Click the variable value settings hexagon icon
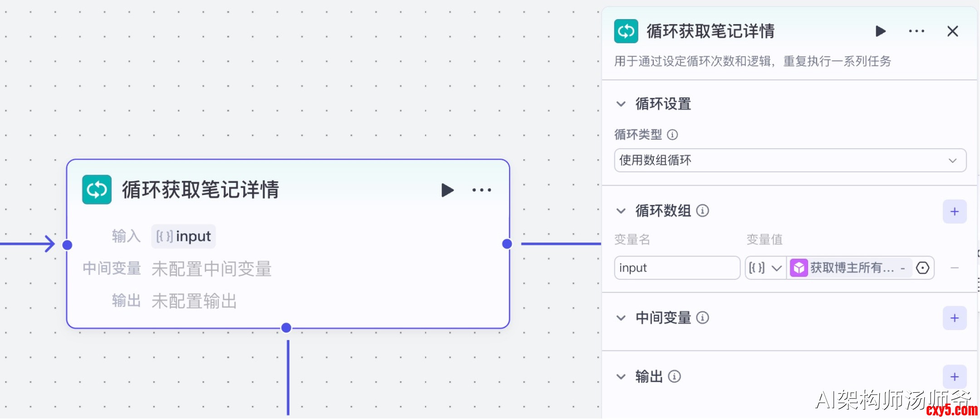The image size is (980, 419). point(922,268)
